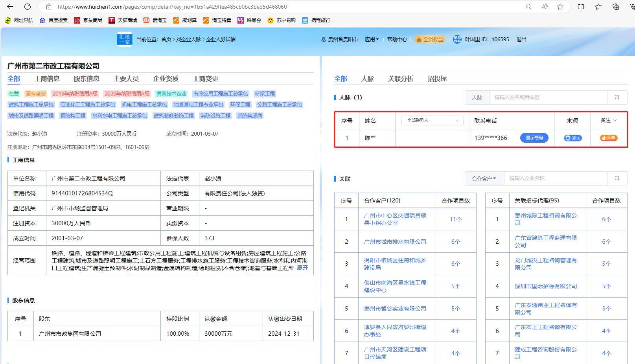Open the 全部联系人 filter dropdown
This screenshot has height=364, width=635.
tap(432, 121)
